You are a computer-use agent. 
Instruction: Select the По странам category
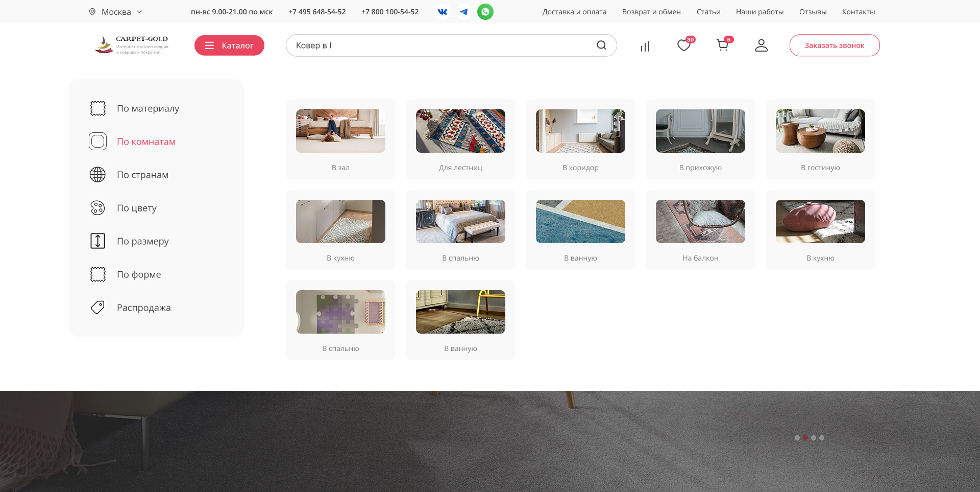click(142, 175)
